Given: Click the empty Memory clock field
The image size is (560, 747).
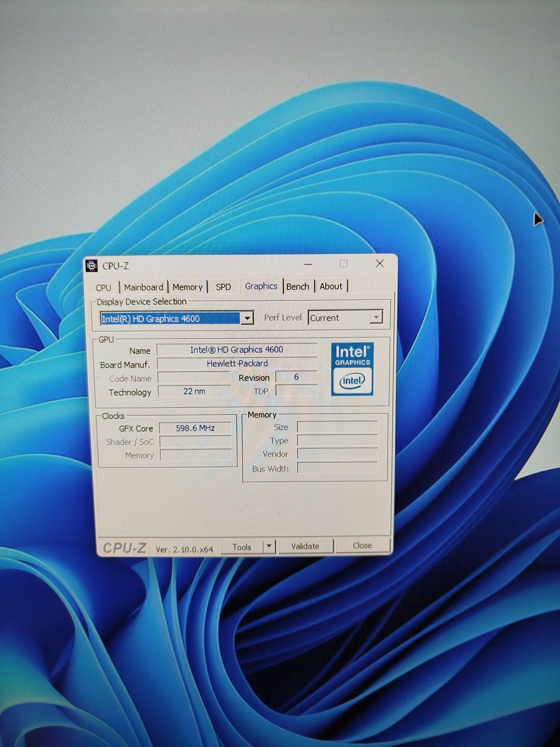Looking at the screenshot, I should coord(196,455).
